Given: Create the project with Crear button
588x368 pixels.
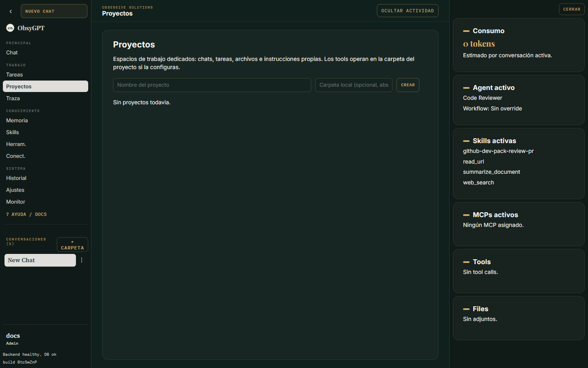Looking at the screenshot, I should (408, 85).
